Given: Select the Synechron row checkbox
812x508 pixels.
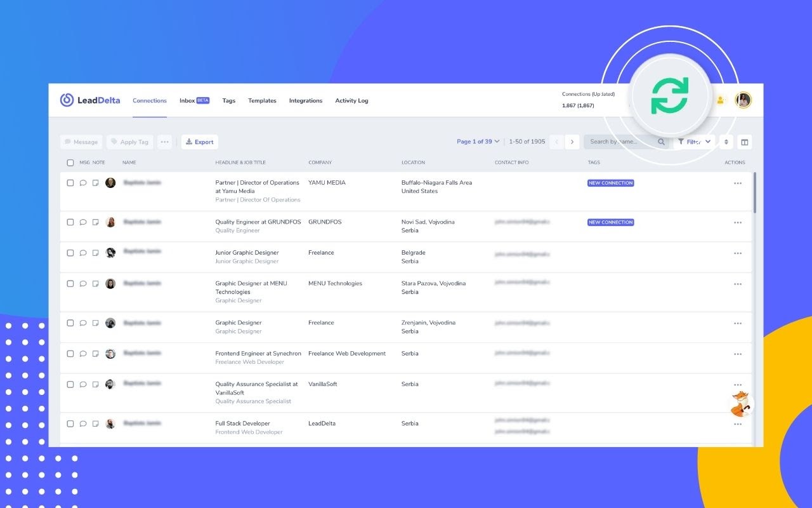Looking at the screenshot, I should (70, 354).
